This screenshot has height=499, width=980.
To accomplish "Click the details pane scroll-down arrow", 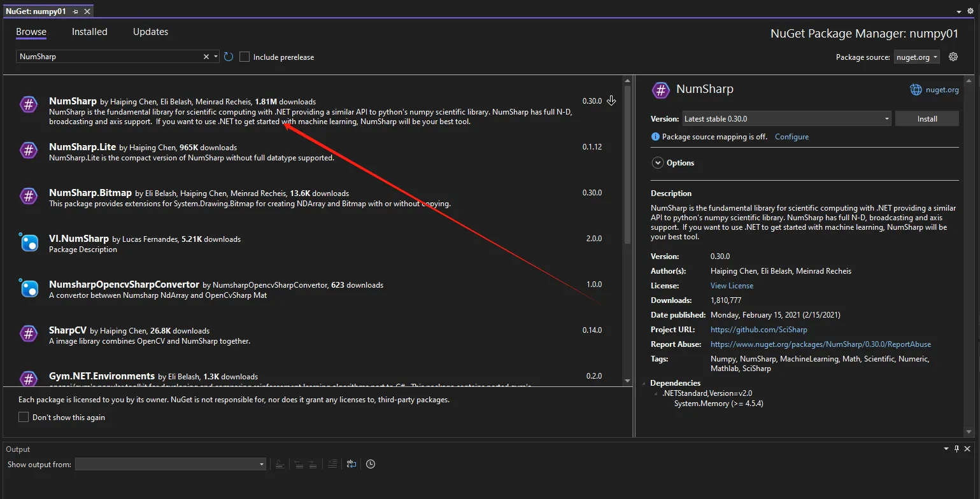I will tap(969, 432).
